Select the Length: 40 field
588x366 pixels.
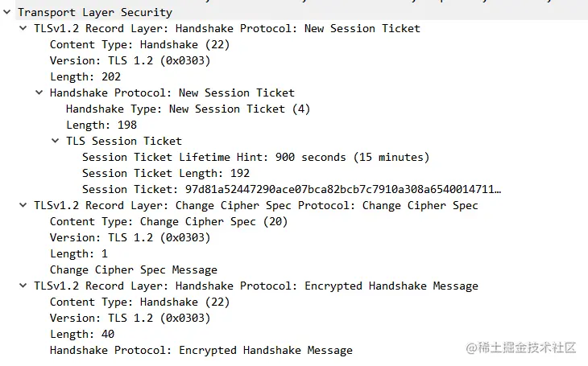pyautogui.click(x=81, y=334)
